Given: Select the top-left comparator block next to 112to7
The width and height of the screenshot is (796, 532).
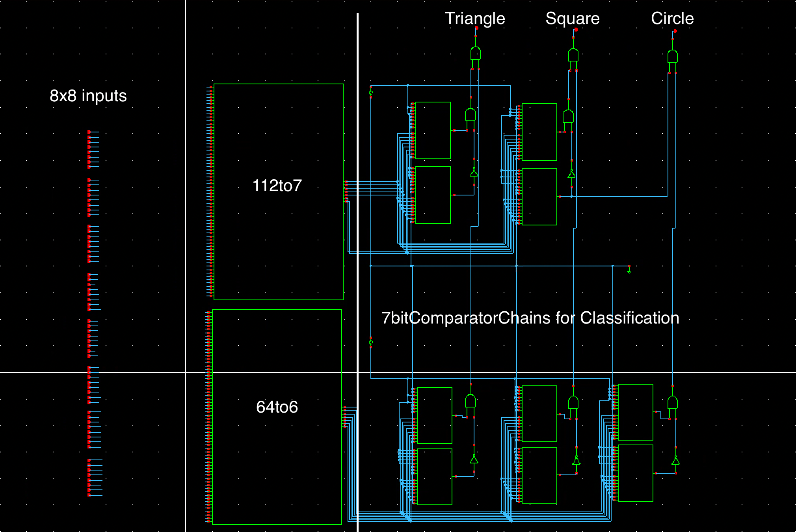Looking at the screenshot, I should pyautogui.click(x=433, y=130).
